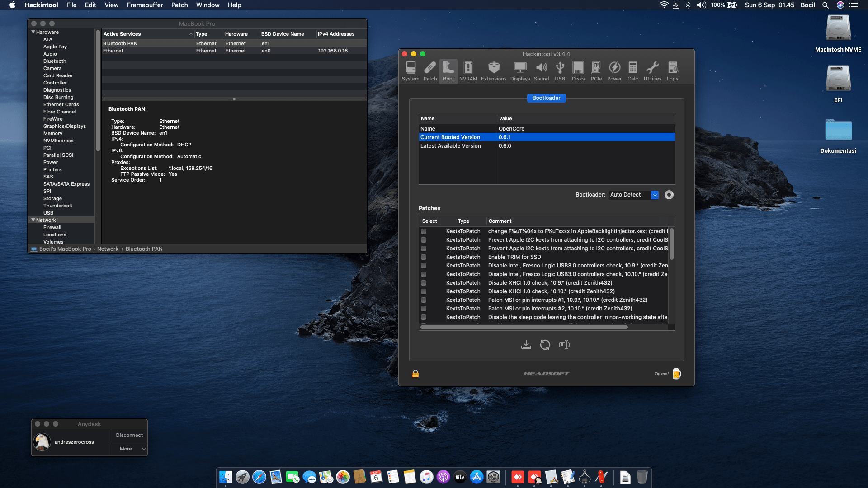Open the Help menu
This screenshot has height=488, width=868.
point(234,5)
